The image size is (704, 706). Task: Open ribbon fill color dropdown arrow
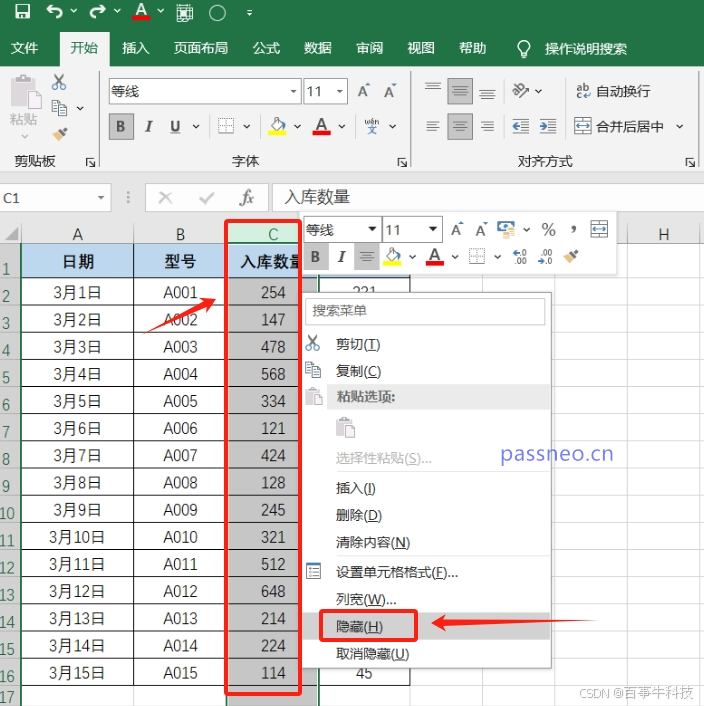(x=298, y=127)
